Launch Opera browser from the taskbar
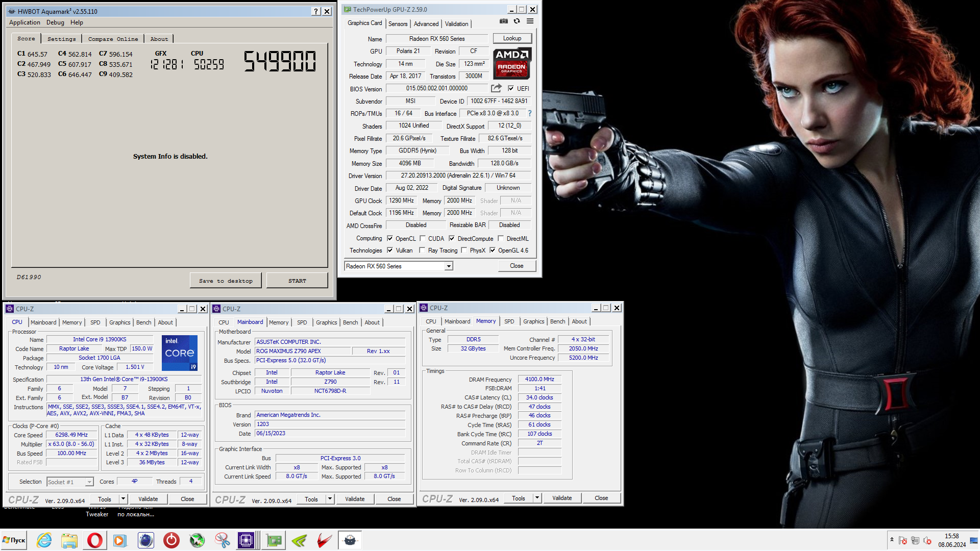Screen dimensions: 980x551 pos(95,540)
